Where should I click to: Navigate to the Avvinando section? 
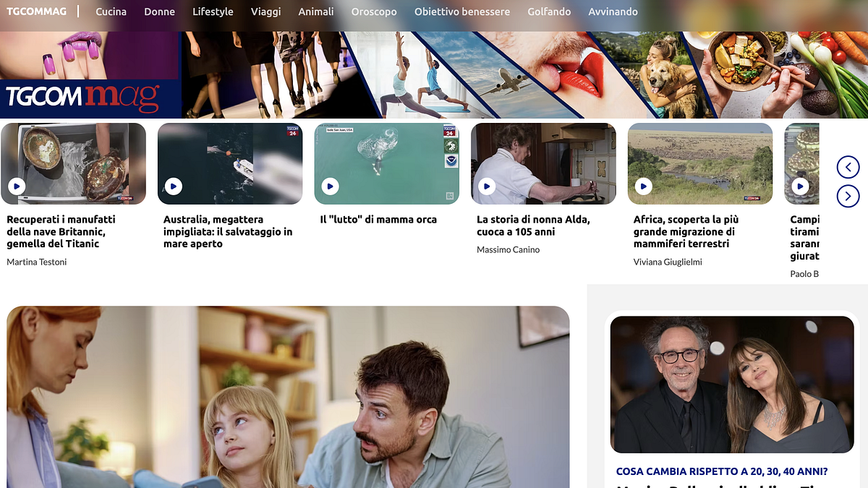click(613, 12)
